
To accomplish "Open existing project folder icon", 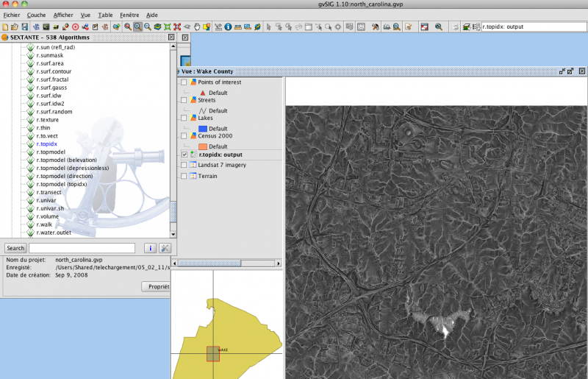I will [14, 27].
